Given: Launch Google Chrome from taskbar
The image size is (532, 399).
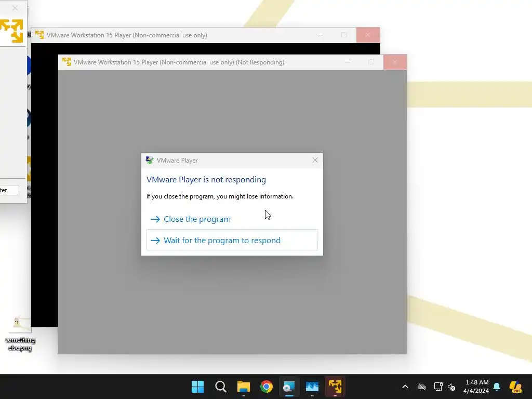Looking at the screenshot, I should click(267, 387).
